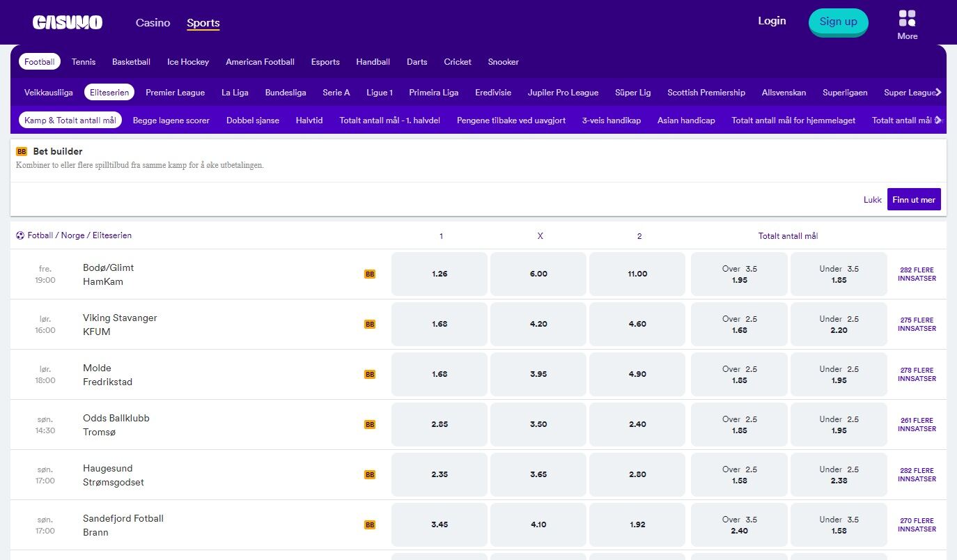Click the BB badge for Haugesund match
This screenshot has height=560, width=957.
[370, 475]
